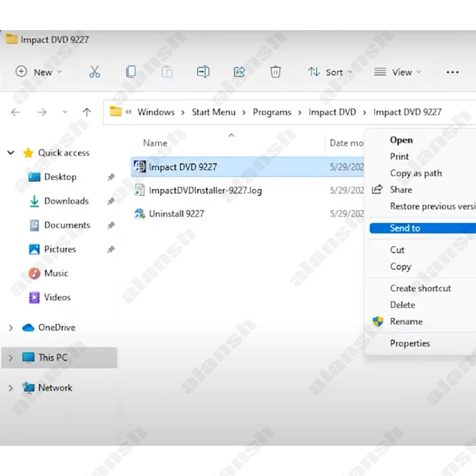Collapse the Quick access tree section
This screenshot has width=476, height=476.
coord(11,152)
